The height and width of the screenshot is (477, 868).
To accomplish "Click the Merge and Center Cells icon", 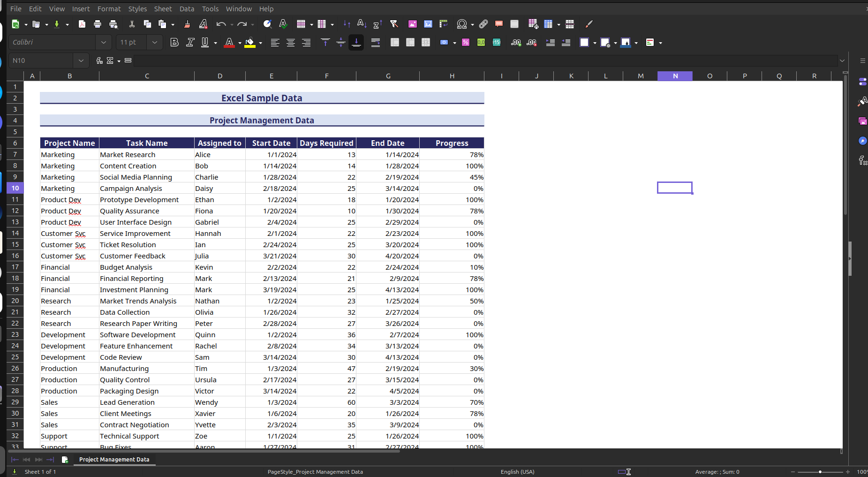I will (x=395, y=42).
